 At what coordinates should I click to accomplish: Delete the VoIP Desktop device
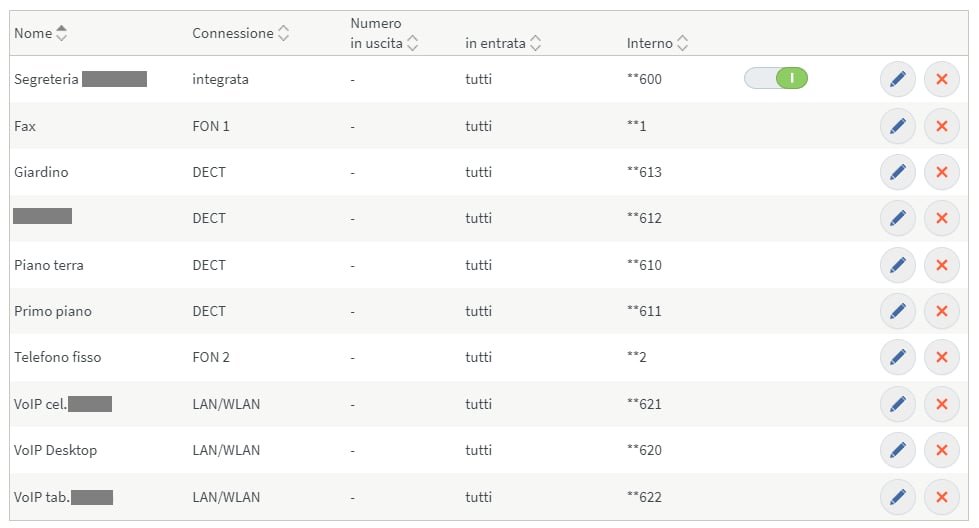[941, 450]
